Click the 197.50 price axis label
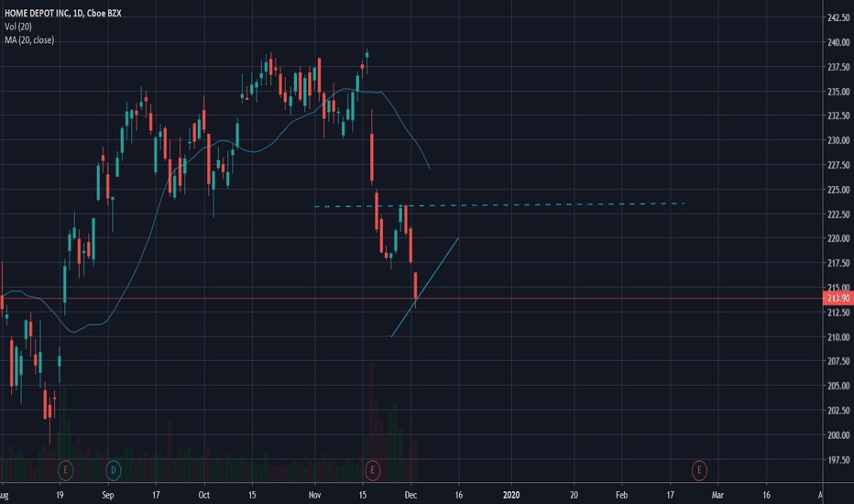The height and width of the screenshot is (504, 854). [838, 460]
